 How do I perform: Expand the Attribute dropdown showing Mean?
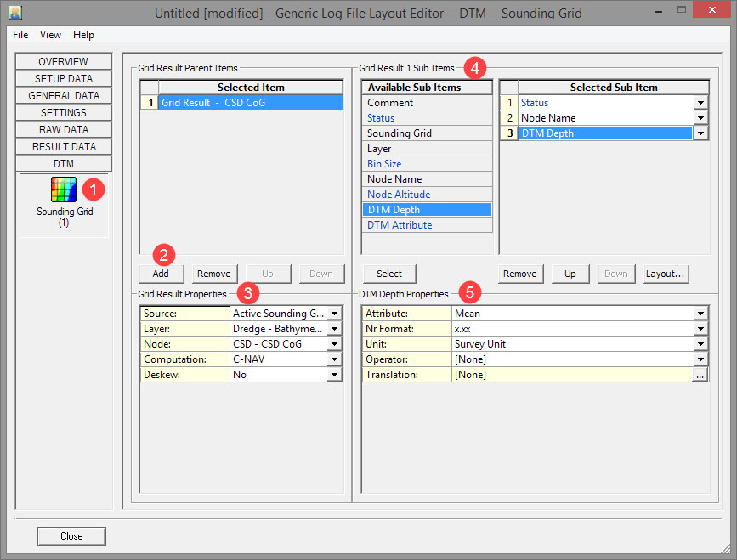pyautogui.click(x=700, y=314)
